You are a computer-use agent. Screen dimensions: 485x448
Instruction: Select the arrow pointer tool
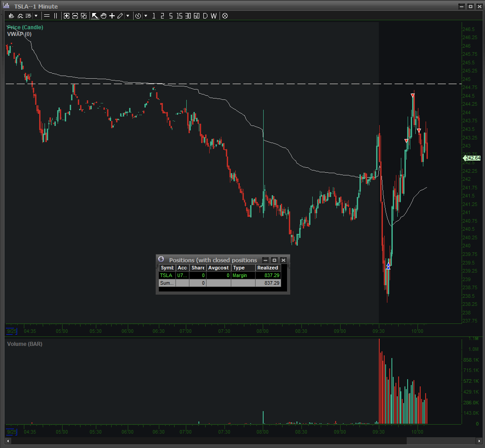click(94, 16)
